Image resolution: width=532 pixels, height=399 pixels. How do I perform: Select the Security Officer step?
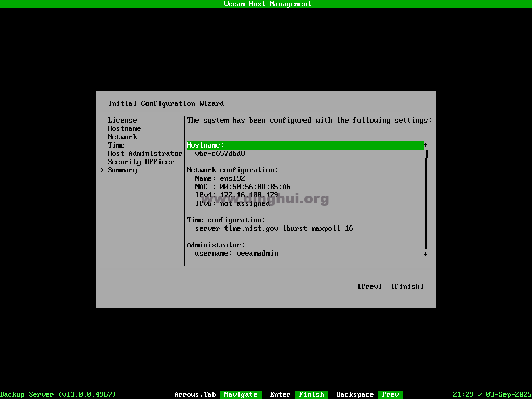point(141,162)
